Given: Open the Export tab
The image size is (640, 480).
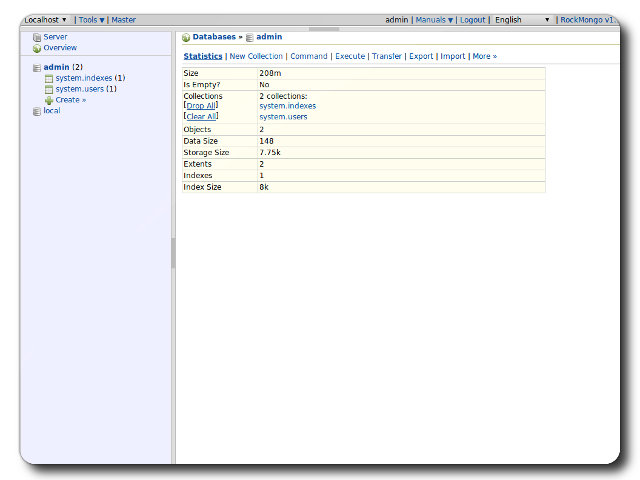Looking at the screenshot, I should [x=421, y=56].
